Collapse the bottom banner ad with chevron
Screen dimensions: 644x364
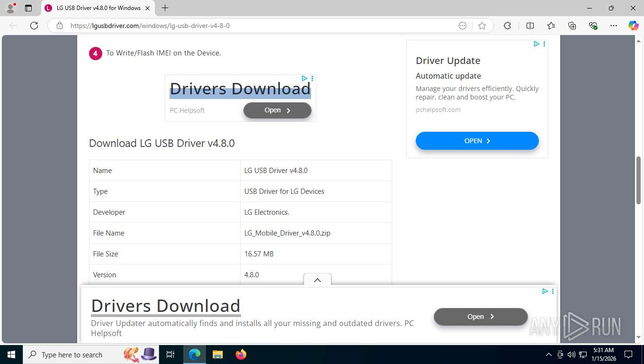pos(317,280)
